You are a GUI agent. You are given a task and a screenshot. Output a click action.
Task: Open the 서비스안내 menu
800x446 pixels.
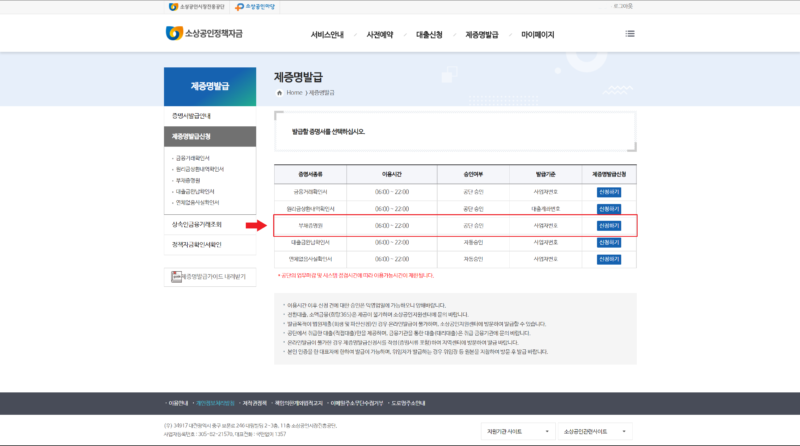(327, 35)
